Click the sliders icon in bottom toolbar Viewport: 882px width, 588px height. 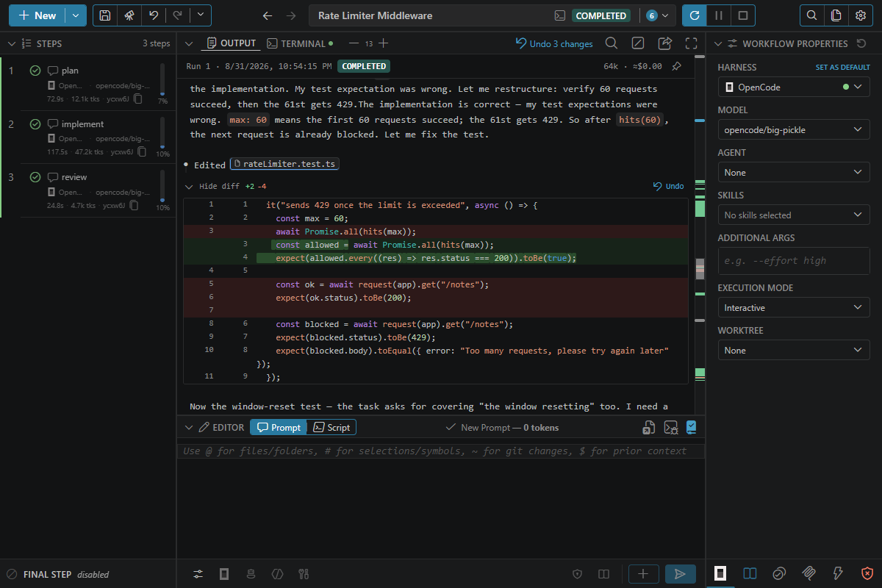click(x=198, y=573)
